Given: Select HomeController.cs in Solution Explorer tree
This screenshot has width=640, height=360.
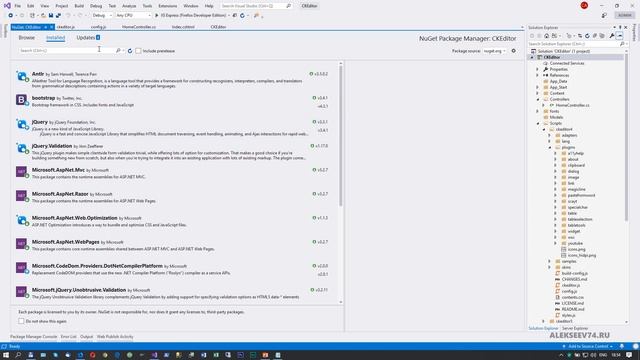Looking at the screenshot, I should coord(572,105).
